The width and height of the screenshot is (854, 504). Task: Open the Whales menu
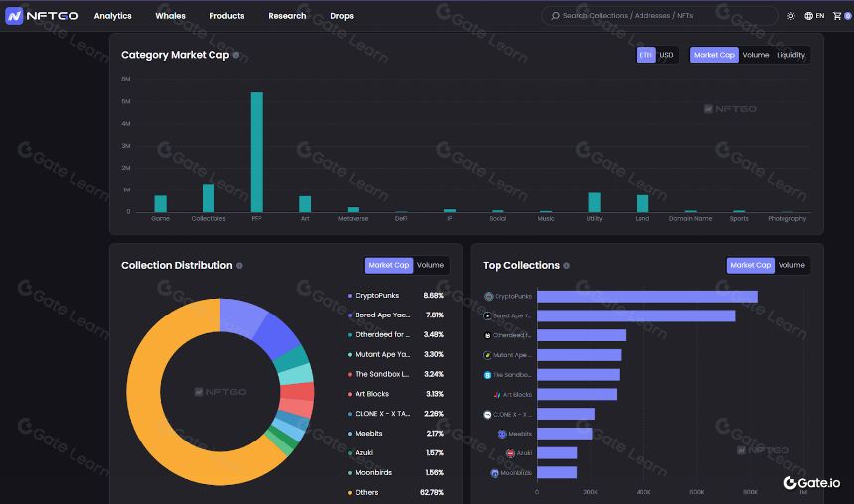(x=171, y=16)
